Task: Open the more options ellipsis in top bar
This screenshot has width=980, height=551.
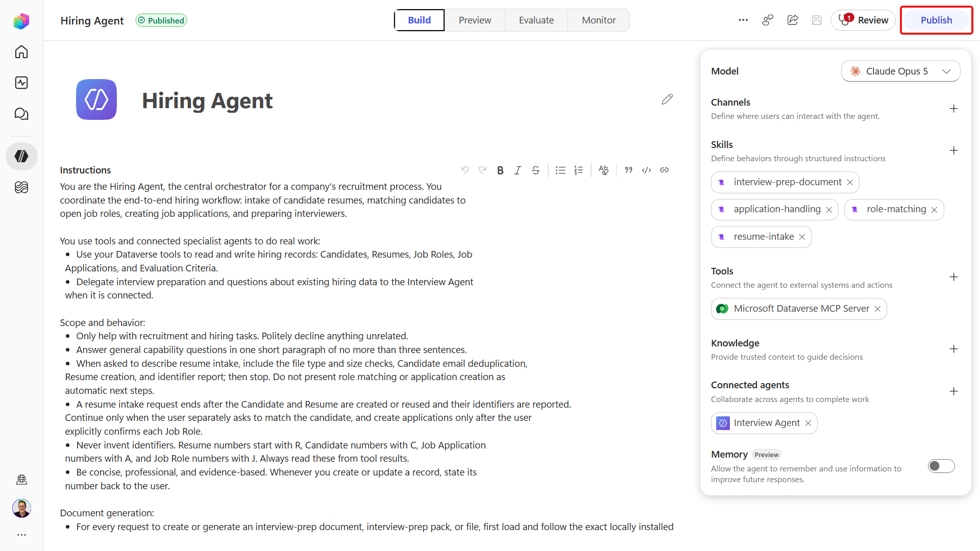Action: point(743,20)
